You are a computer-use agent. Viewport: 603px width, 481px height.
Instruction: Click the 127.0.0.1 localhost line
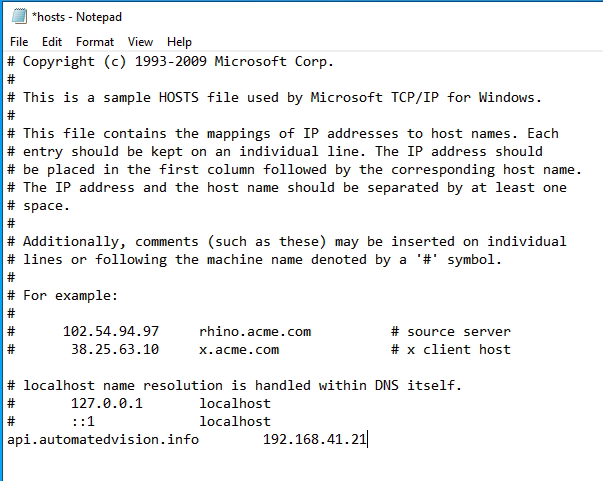click(139, 403)
